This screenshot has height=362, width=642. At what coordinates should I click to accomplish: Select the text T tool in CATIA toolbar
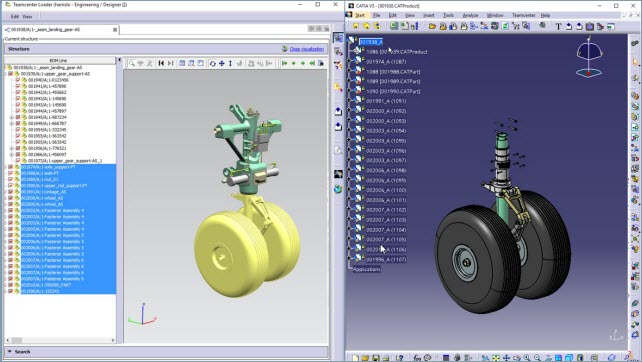click(558, 26)
